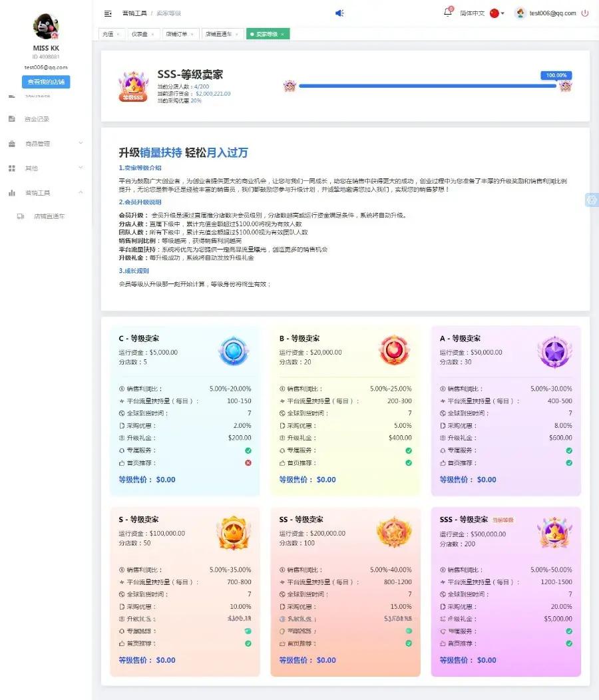Close the 仪表盘 tab
The width and height of the screenshot is (599, 700).
click(x=152, y=35)
